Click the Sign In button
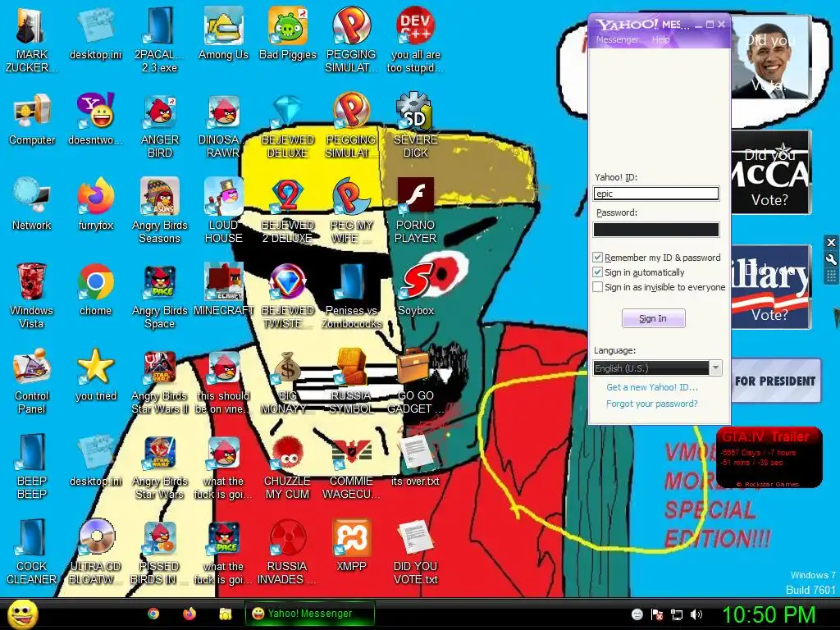Viewport: 840px width, 630px height. (653, 318)
